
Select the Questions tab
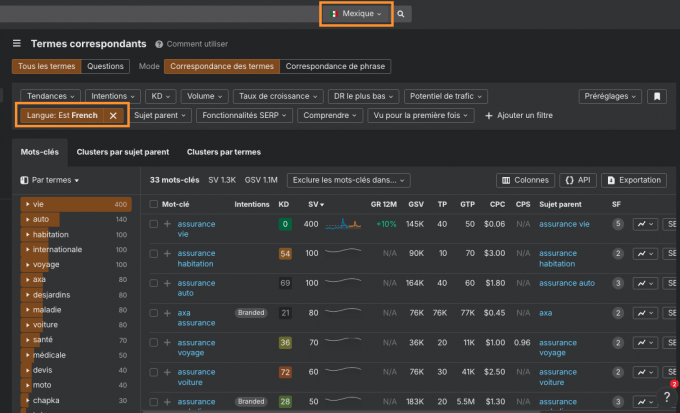(x=106, y=67)
